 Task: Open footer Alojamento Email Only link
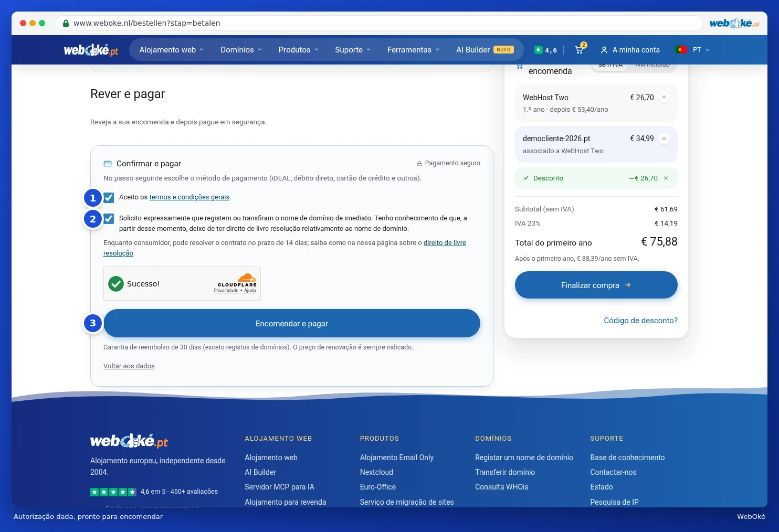[397, 457]
